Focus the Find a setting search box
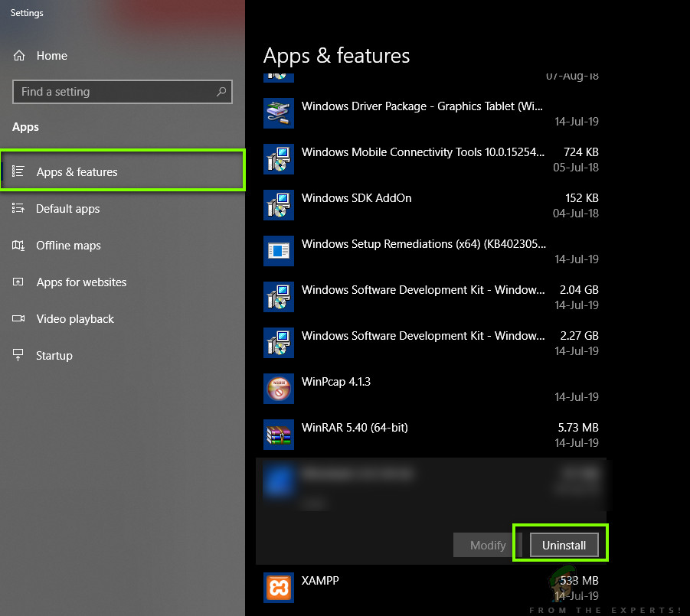 (115, 92)
